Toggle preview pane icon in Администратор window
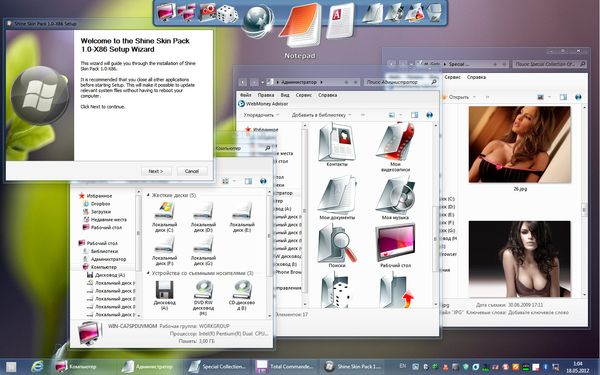600x375 pixels. click(x=414, y=115)
